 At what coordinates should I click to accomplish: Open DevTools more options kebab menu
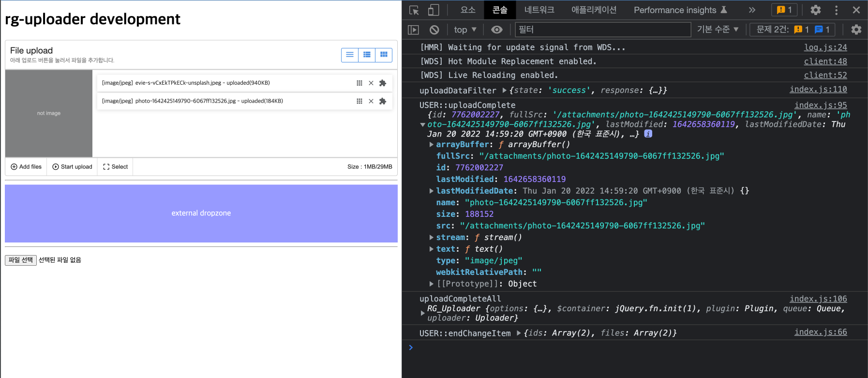(x=836, y=10)
